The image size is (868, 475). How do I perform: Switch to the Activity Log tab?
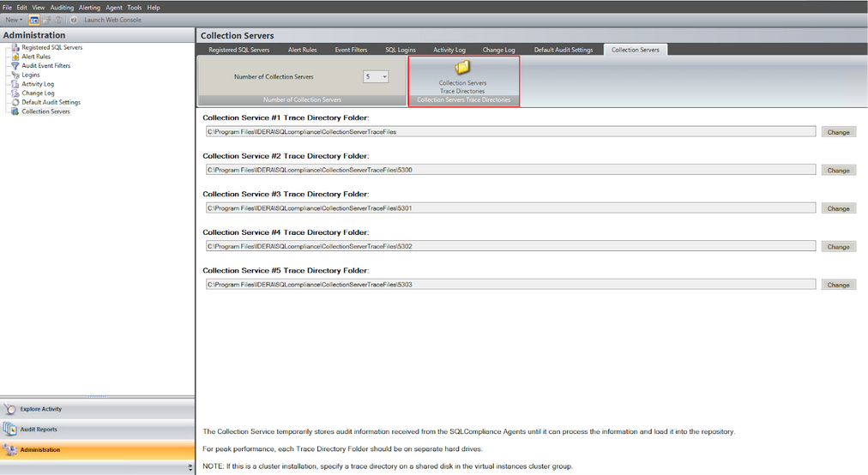click(449, 50)
